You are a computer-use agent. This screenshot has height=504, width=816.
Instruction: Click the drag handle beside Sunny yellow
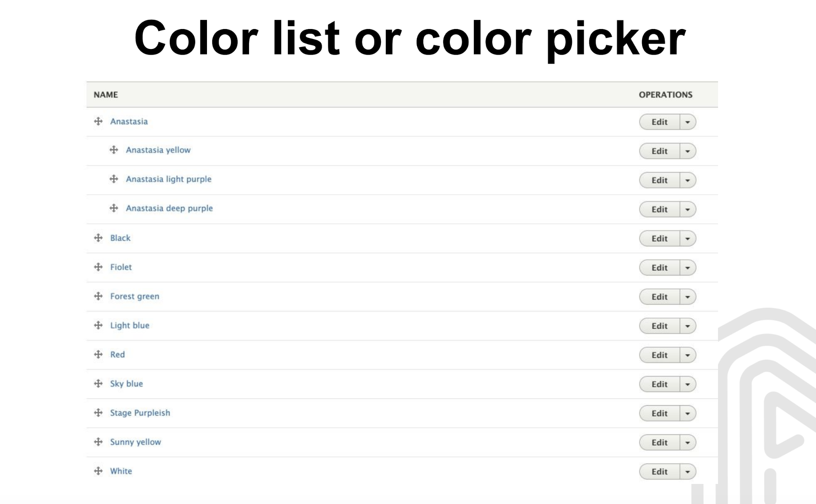pos(99,442)
